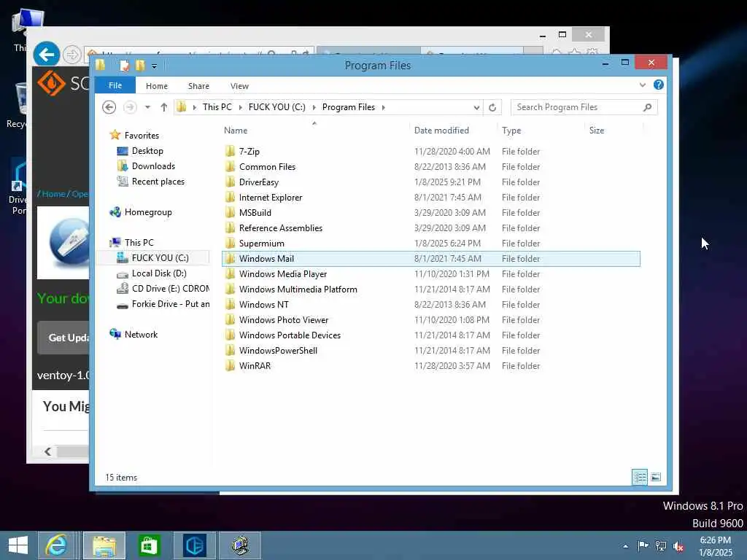Image resolution: width=747 pixels, height=560 pixels.
Task: Expand the address bar history dropdown
Action: tap(476, 108)
